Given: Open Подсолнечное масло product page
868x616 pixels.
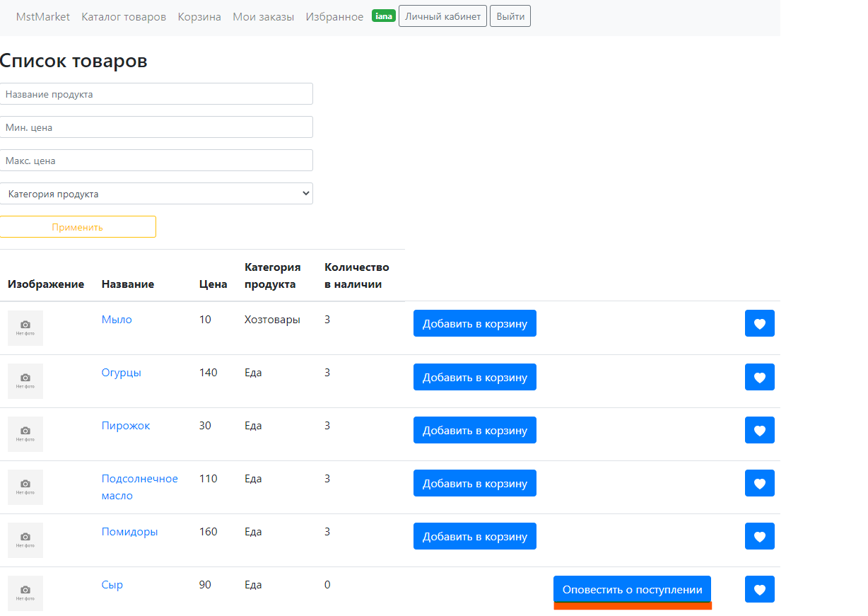Looking at the screenshot, I should [140, 487].
